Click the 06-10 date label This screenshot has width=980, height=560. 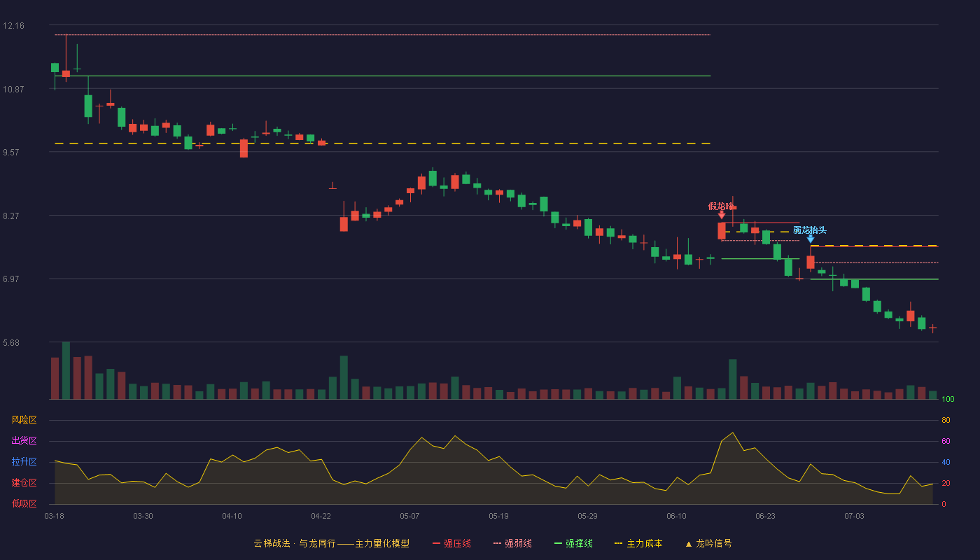pos(676,516)
